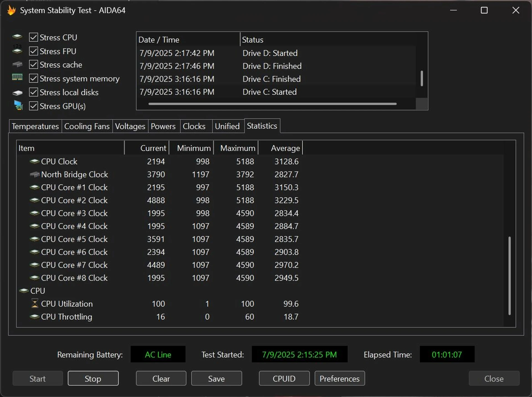532x397 pixels.
Task: Click the chip icon beside Stress FPU
Action: click(17, 50)
